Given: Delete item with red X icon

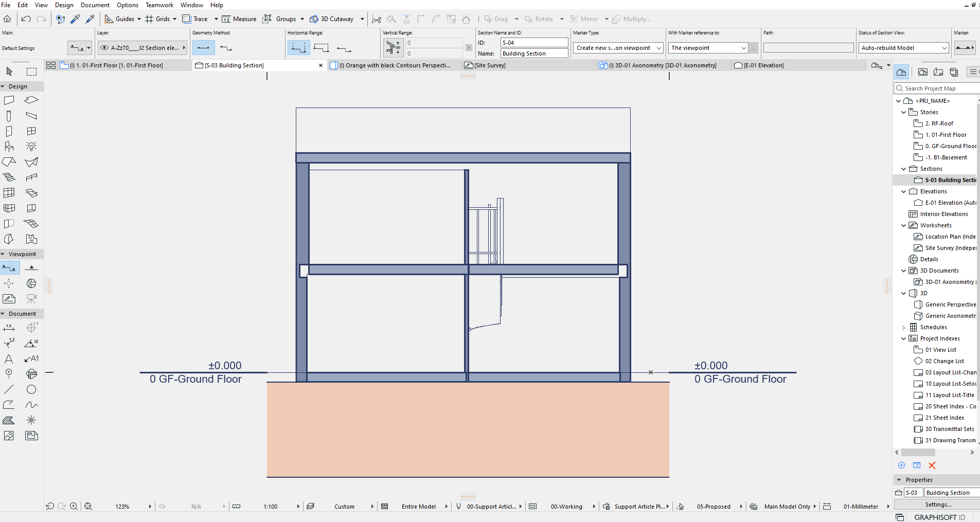Looking at the screenshot, I should [932, 465].
